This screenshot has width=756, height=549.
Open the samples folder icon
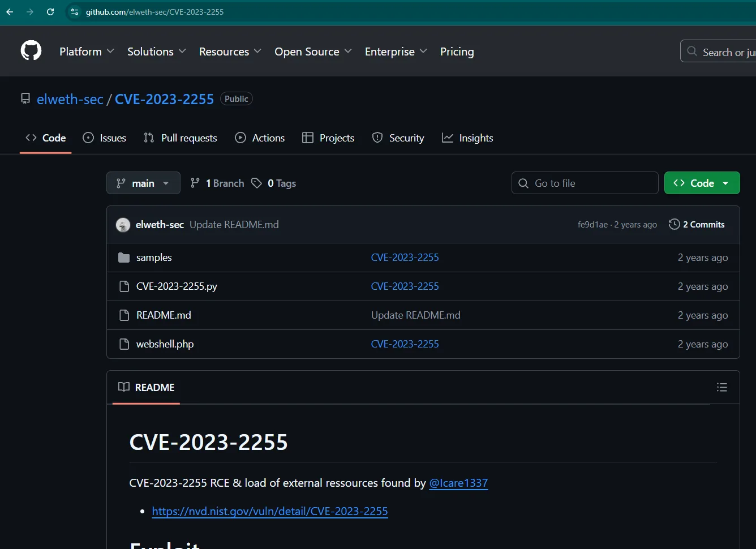pos(124,258)
